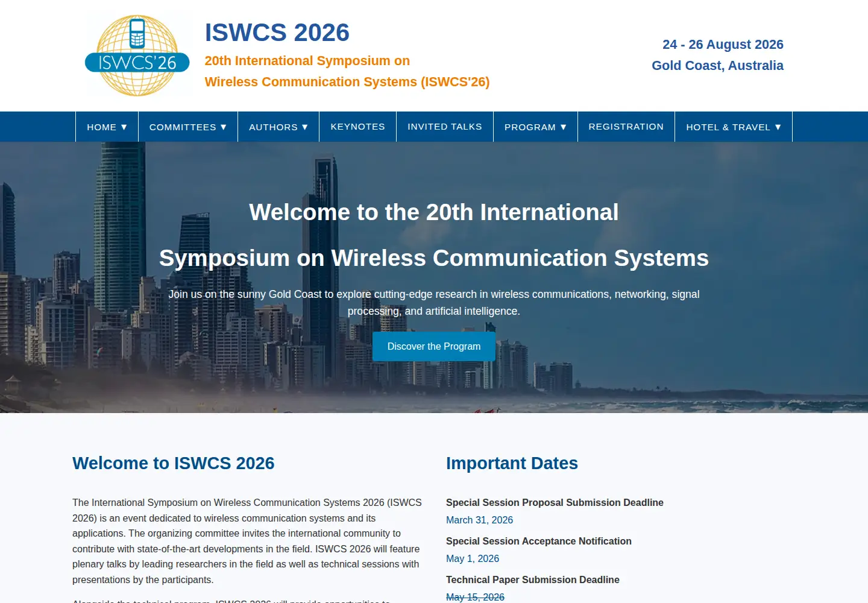
Task: Click the Discover the Program button
Action: pos(434,346)
